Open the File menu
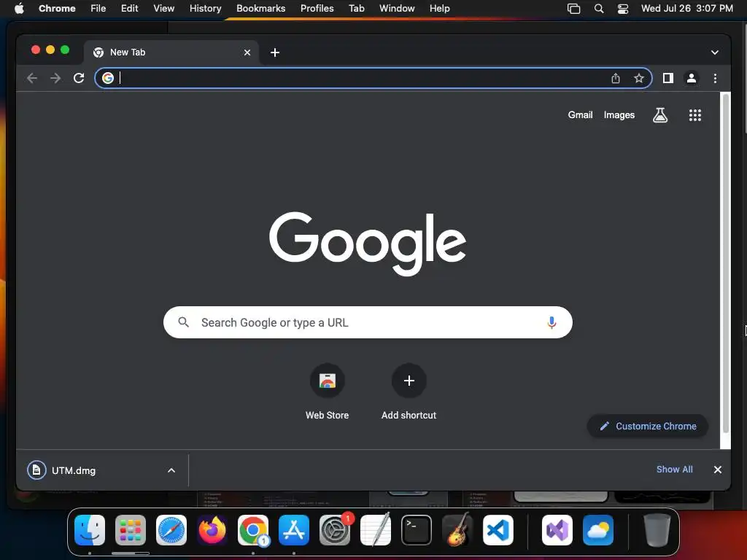The image size is (747, 560). tap(98, 9)
